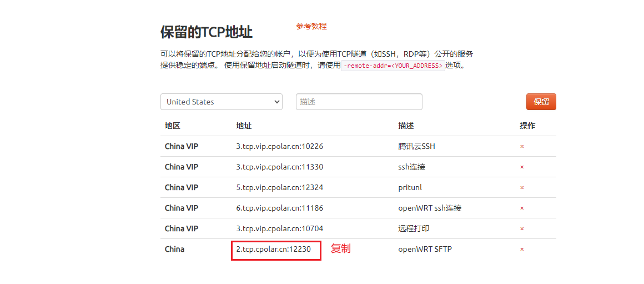
Task: Click the 保留的TCP地址 page heading
Action: coord(207,32)
